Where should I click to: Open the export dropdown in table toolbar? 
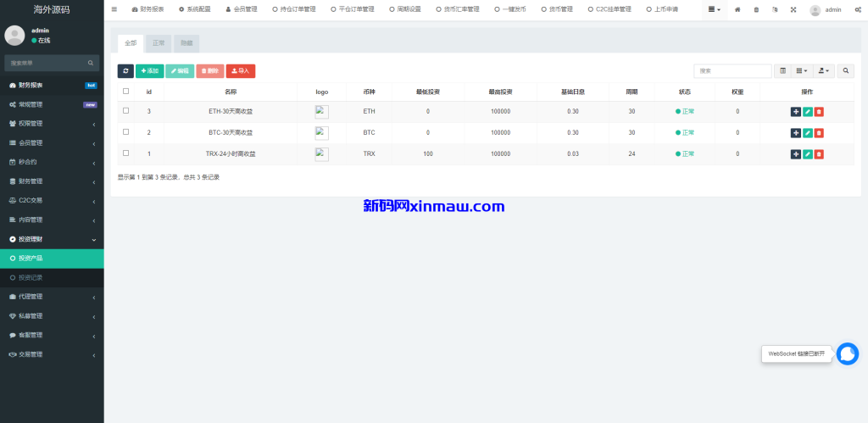point(823,71)
